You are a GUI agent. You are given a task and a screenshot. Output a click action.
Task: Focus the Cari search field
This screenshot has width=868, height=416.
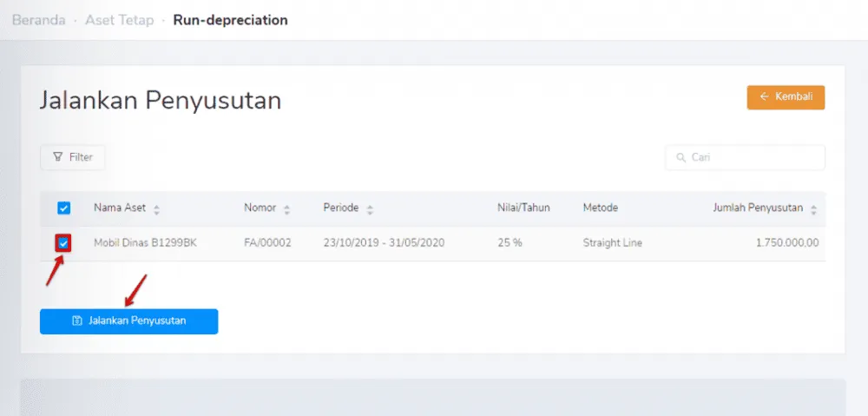(752, 157)
